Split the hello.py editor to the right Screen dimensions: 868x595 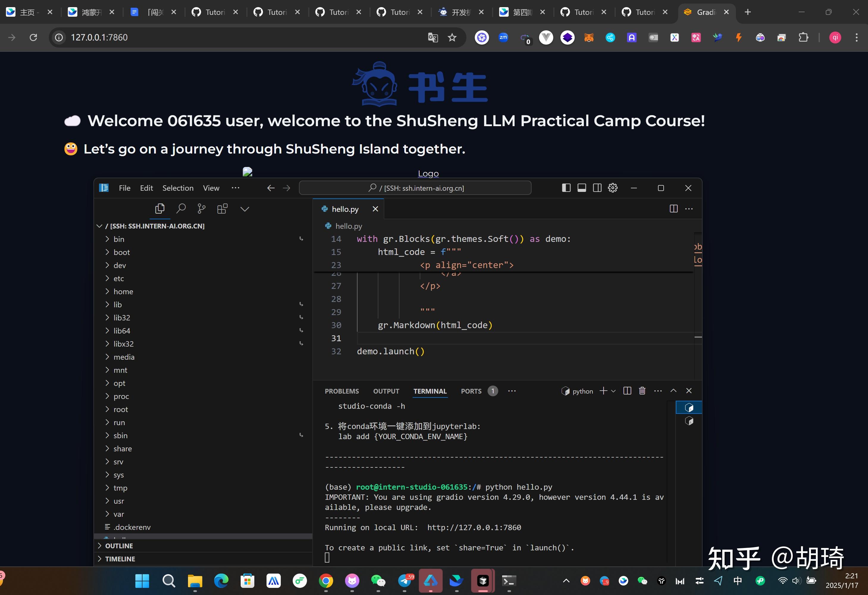673,209
